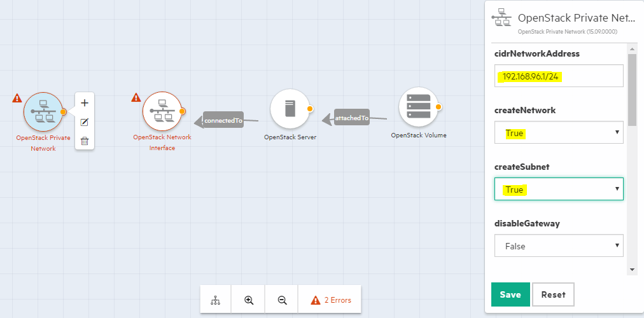Click the createSubnet field label
The height and width of the screenshot is (318, 644).
(522, 167)
